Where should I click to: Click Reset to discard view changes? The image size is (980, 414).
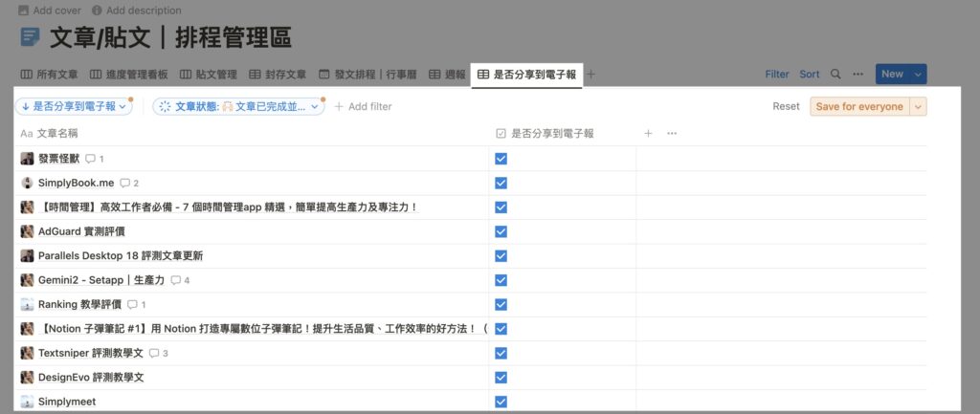pyautogui.click(x=787, y=107)
